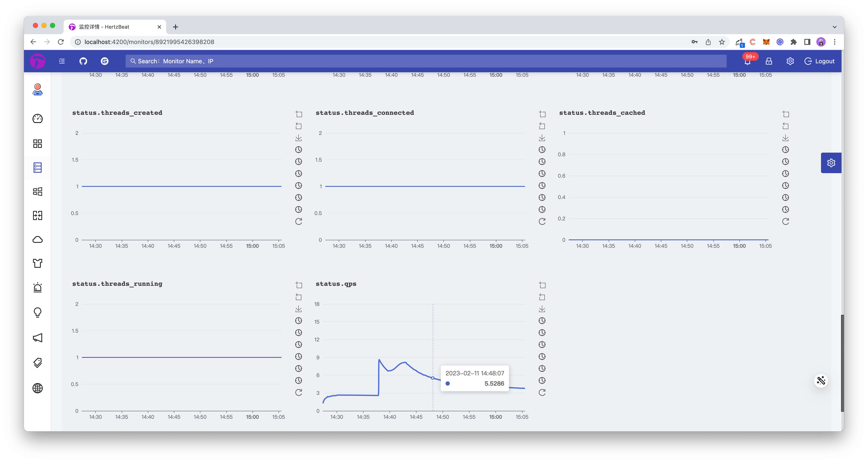Download status.threads_created chart as image
Image resolution: width=868 pixels, height=463 pixels.
(299, 138)
